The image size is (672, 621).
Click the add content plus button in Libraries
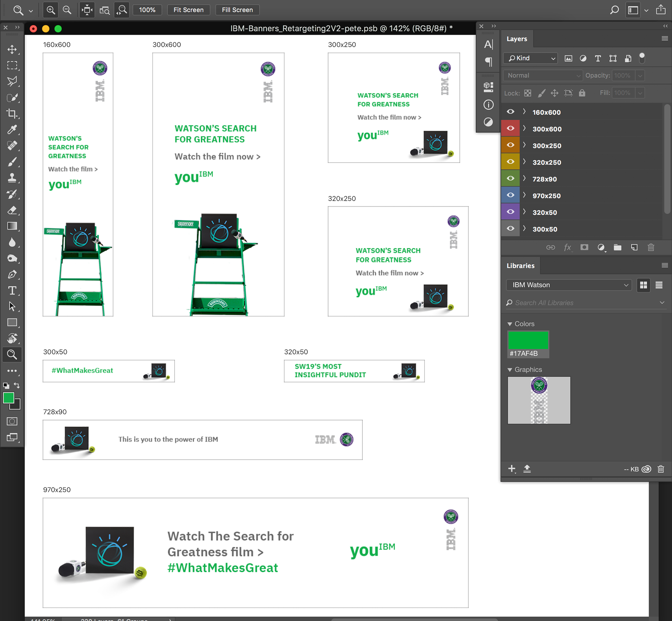(512, 469)
